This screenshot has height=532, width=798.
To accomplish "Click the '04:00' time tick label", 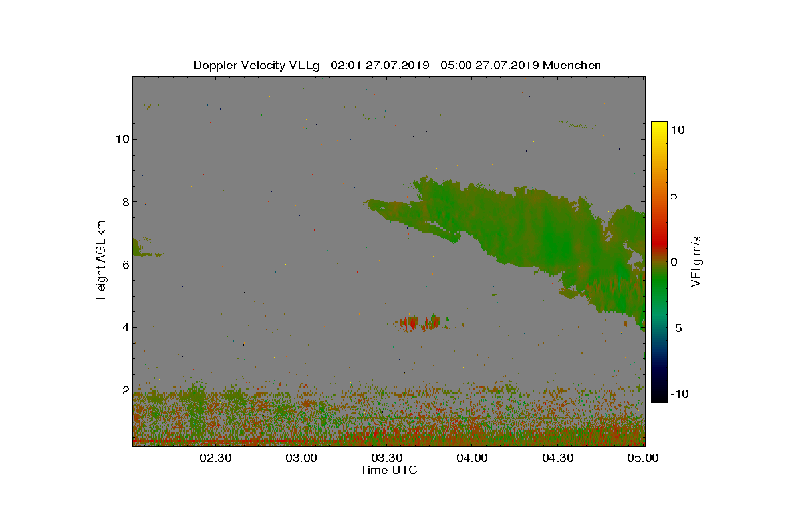I will pyautogui.click(x=473, y=458).
